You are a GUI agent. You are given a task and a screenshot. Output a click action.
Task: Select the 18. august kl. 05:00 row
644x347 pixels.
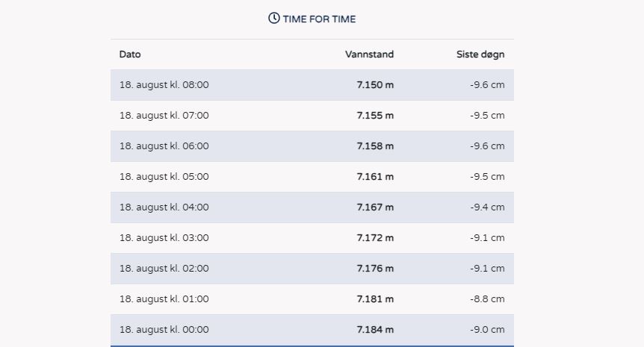(312, 177)
